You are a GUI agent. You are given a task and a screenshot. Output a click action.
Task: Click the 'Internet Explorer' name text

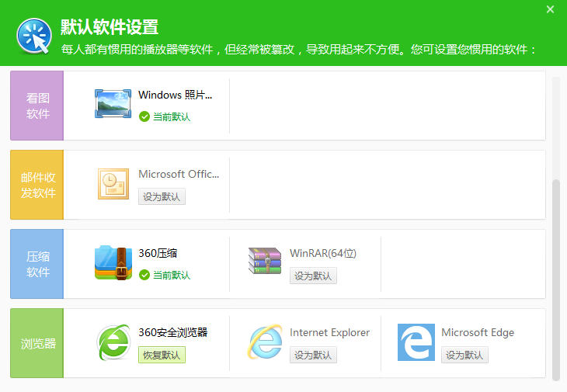click(330, 332)
